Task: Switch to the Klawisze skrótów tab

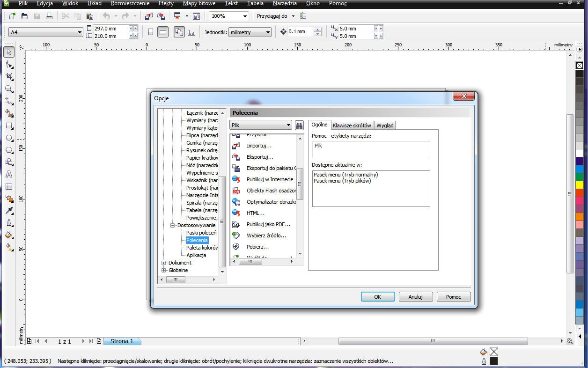Action: point(352,125)
